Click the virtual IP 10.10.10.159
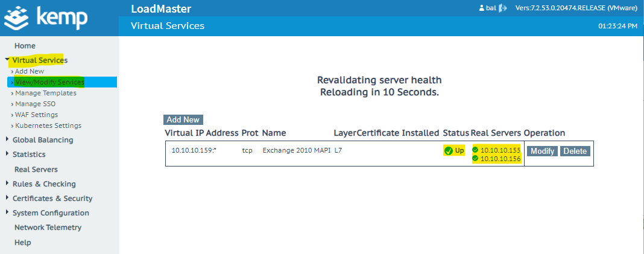Screen dimensions: 644x254 click(x=194, y=150)
